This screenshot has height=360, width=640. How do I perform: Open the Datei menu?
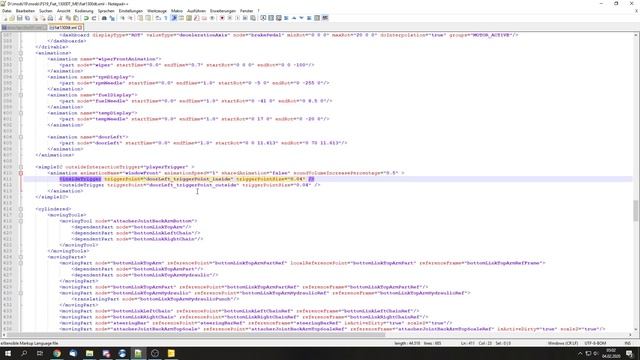[x=7, y=11]
